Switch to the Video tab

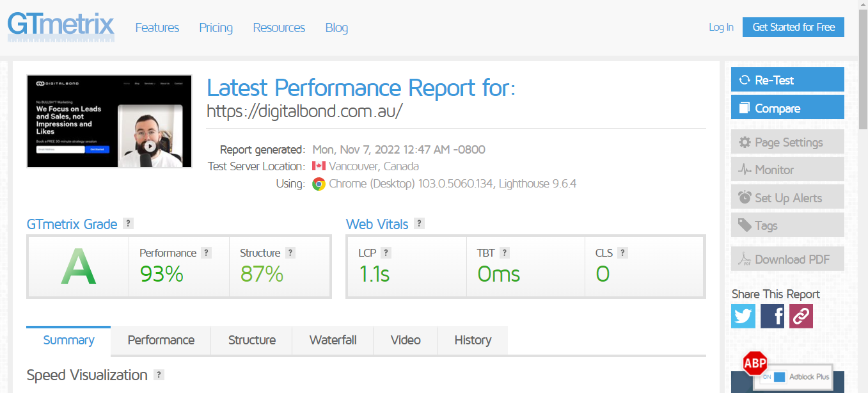(406, 340)
